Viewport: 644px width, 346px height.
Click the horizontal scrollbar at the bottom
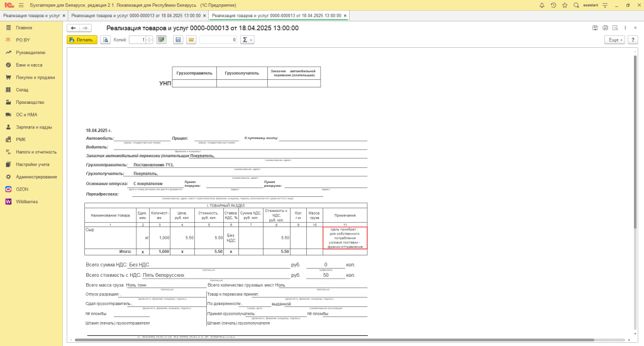pos(335,340)
